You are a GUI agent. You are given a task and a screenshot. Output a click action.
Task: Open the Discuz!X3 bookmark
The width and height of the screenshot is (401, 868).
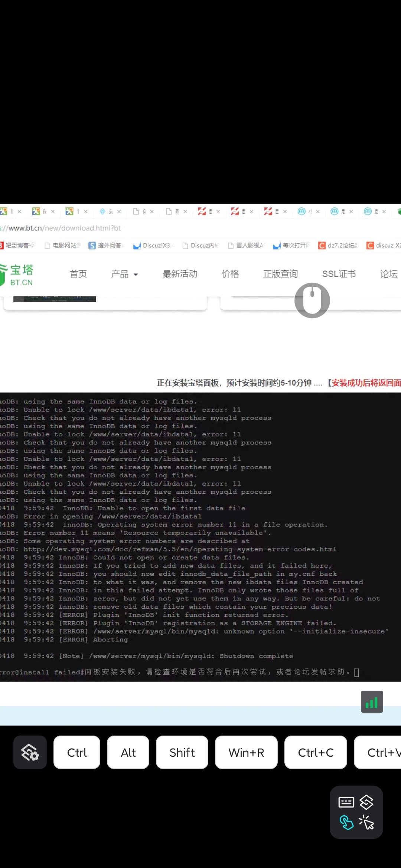[x=154, y=245]
